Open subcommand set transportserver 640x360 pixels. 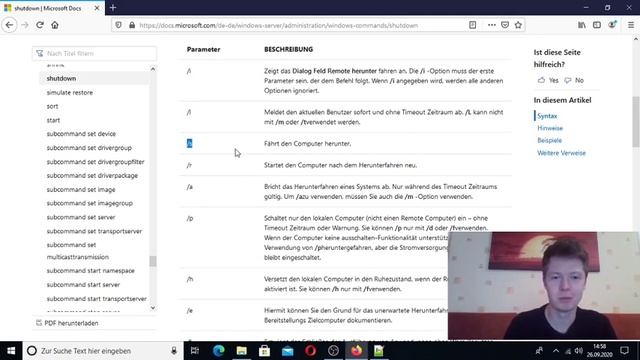(94, 231)
